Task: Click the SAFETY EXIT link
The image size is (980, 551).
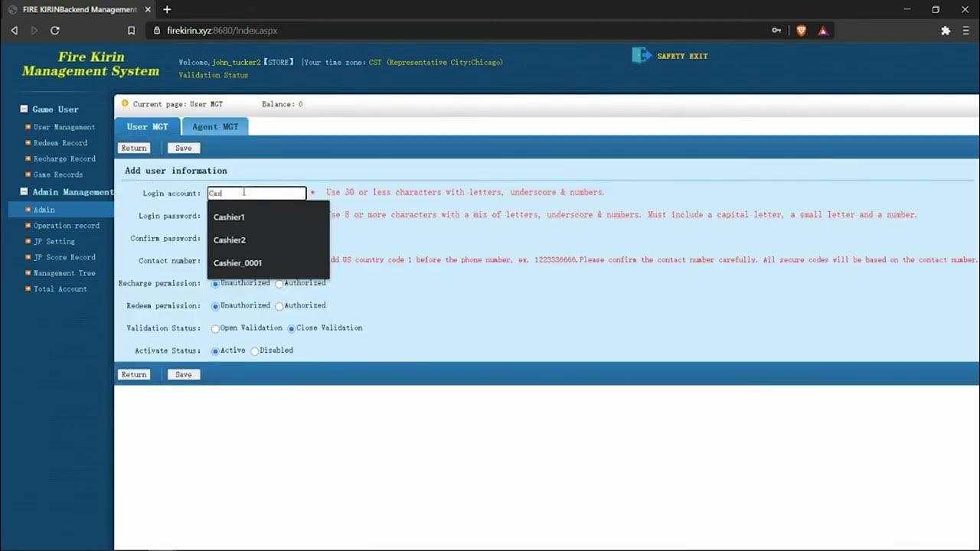Action: coord(682,56)
